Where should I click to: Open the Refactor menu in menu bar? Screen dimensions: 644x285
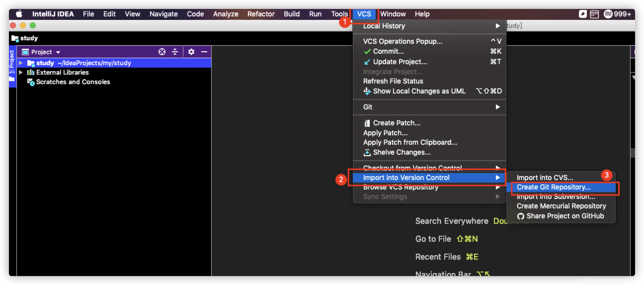coord(260,14)
